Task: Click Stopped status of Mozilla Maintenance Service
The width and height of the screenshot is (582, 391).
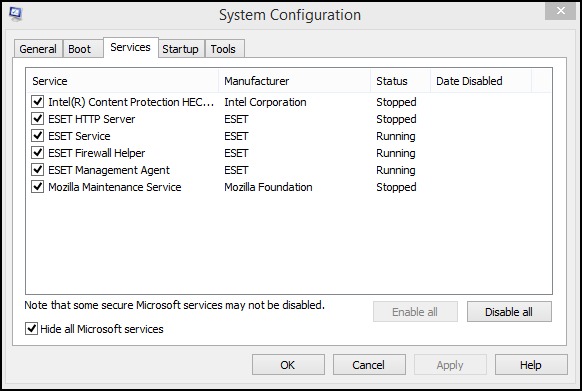Action: (x=396, y=187)
